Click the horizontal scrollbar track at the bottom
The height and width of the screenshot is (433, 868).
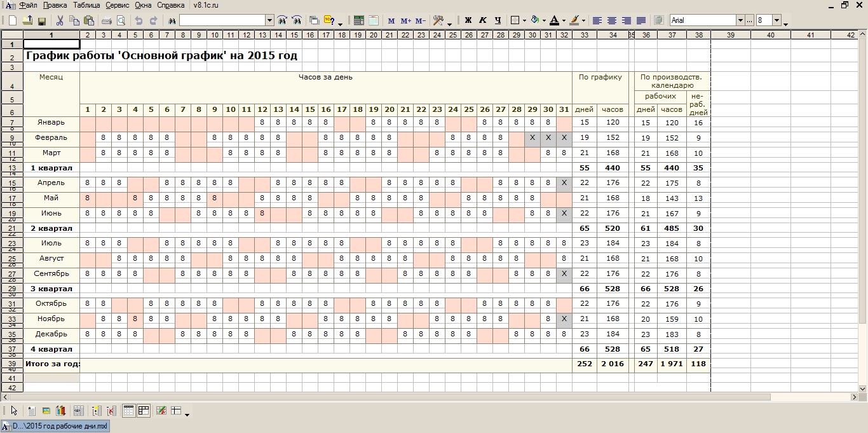coord(429,397)
